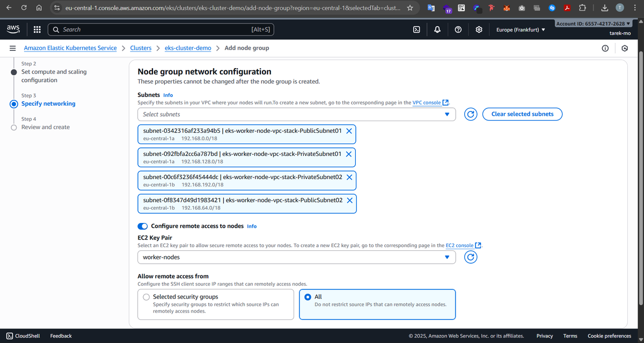Image resolution: width=644 pixels, height=343 pixels.
Task: Toggle the side navigation hamburger menu
Action: pyautogui.click(x=12, y=48)
